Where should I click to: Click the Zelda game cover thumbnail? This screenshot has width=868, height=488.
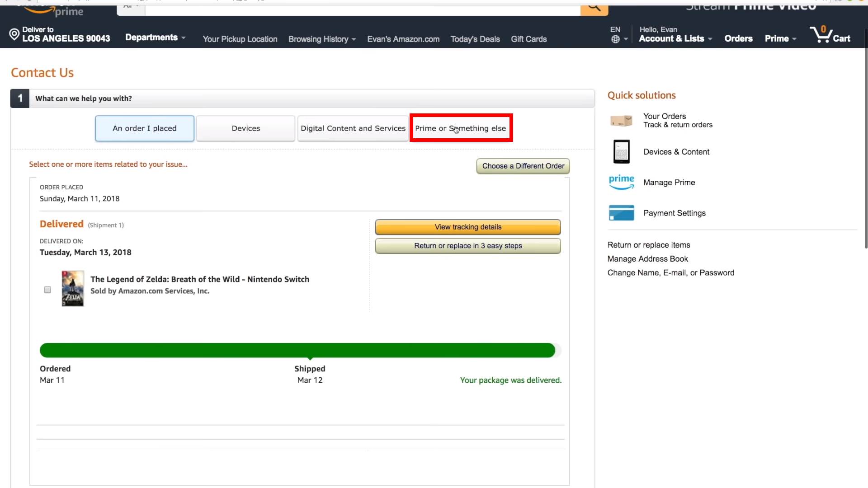pos(73,288)
